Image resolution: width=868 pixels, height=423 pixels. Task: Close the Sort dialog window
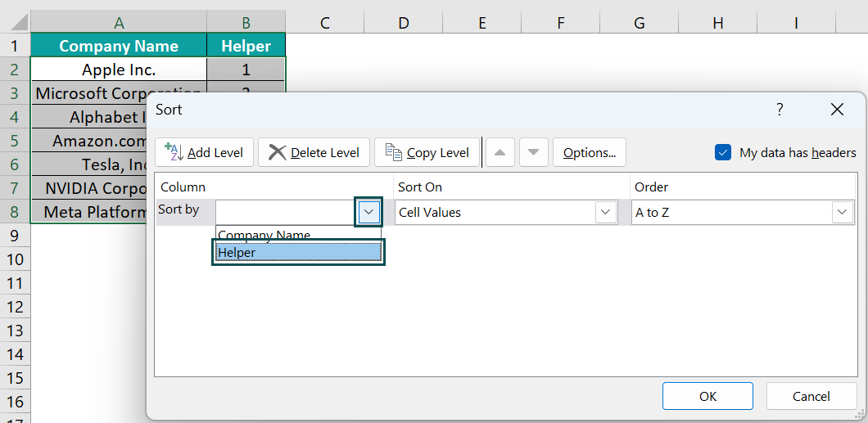point(837,110)
